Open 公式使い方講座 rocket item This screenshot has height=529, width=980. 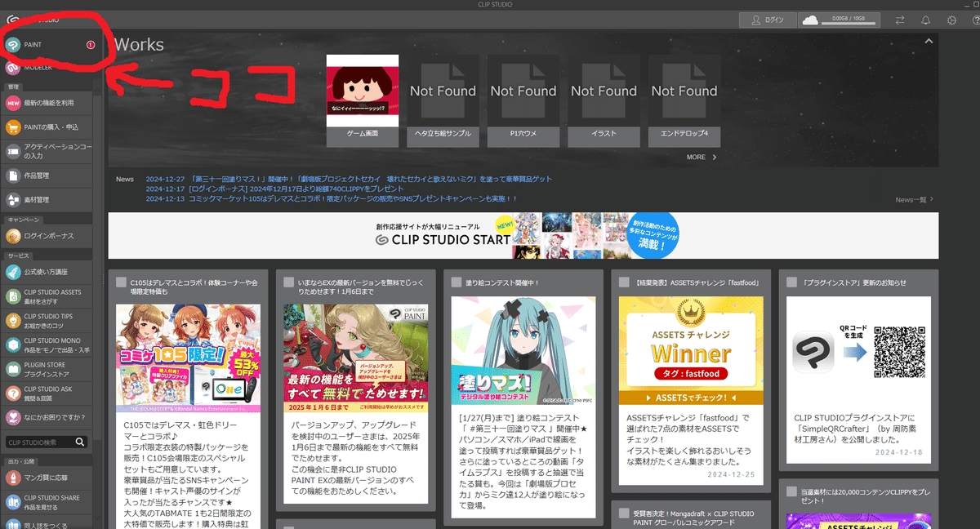[49, 272]
